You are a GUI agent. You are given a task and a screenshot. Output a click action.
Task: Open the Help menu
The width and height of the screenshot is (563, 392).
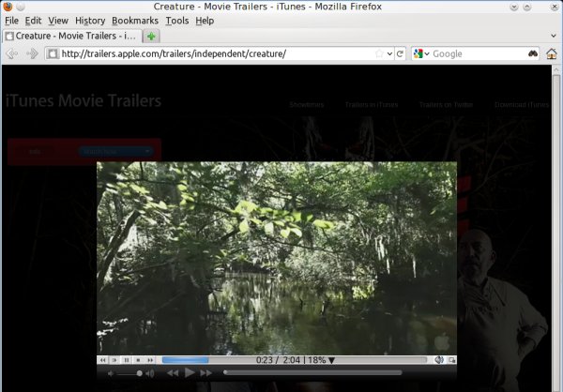[205, 21]
